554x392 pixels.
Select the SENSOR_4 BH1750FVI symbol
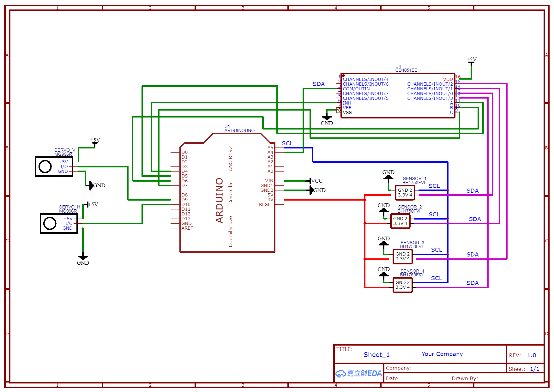pyautogui.click(x=403, y=284)
